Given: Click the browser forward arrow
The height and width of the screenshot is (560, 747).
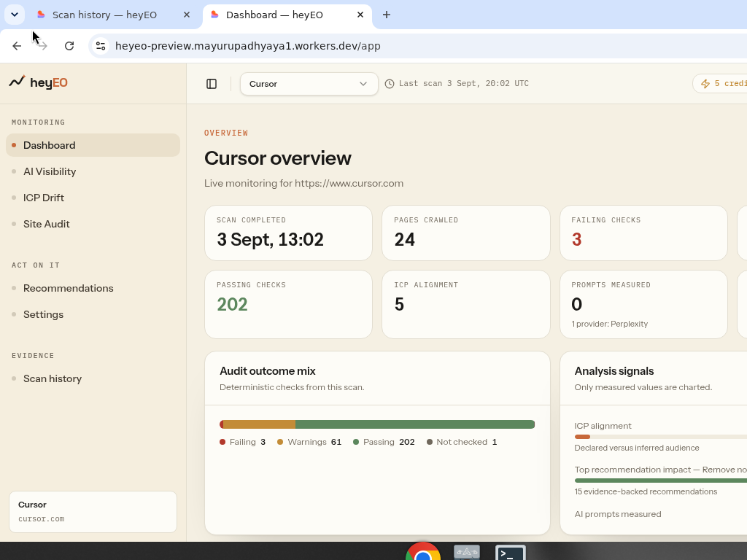Looking at the screenshot, I should click(x=43, y=46).
